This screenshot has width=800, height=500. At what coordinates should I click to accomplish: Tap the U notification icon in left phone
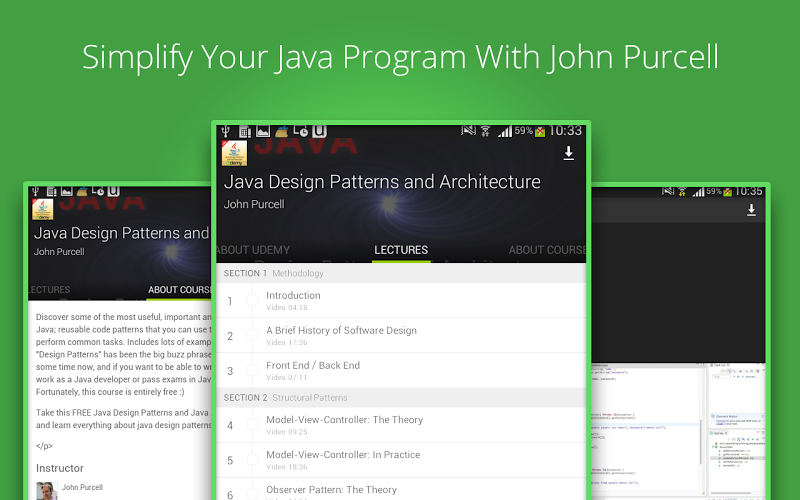point(114,191)
